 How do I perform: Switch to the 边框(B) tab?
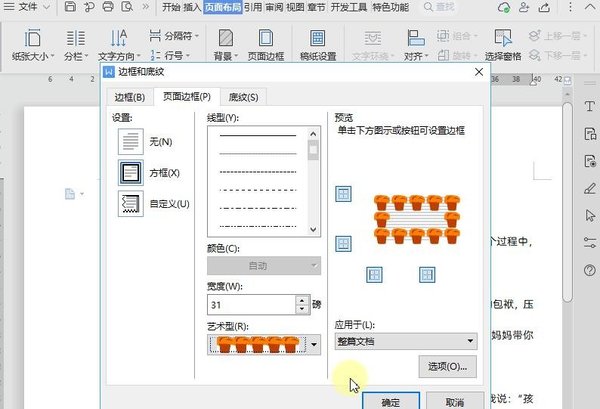pos(130,97)
